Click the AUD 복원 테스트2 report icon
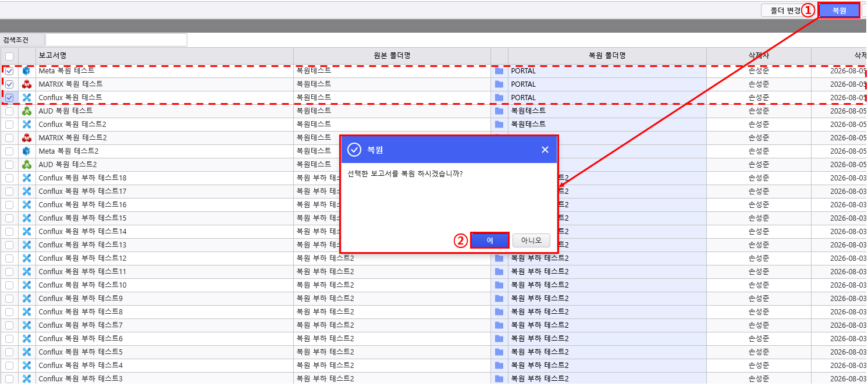868x386 pixels. 26,164
